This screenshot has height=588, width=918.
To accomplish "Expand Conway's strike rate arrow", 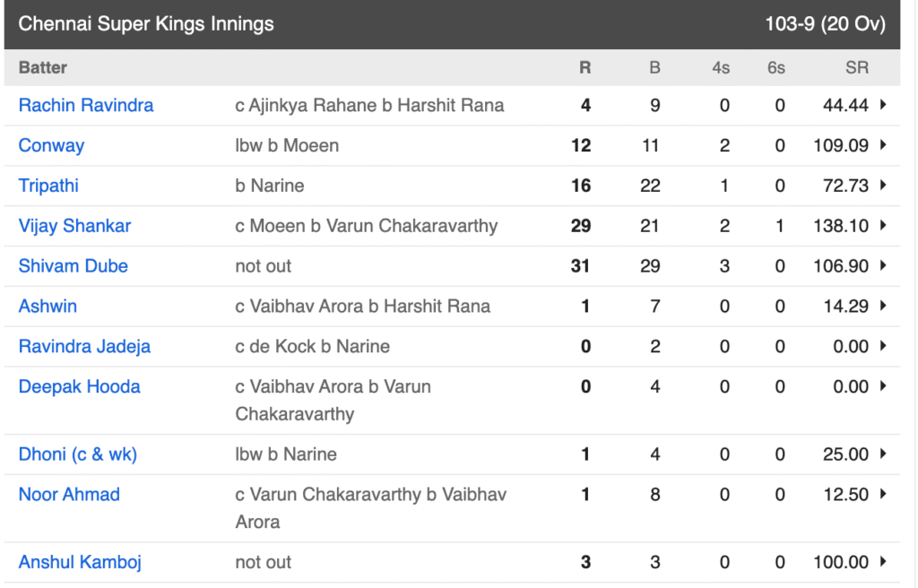I will (x=883, y=144).
